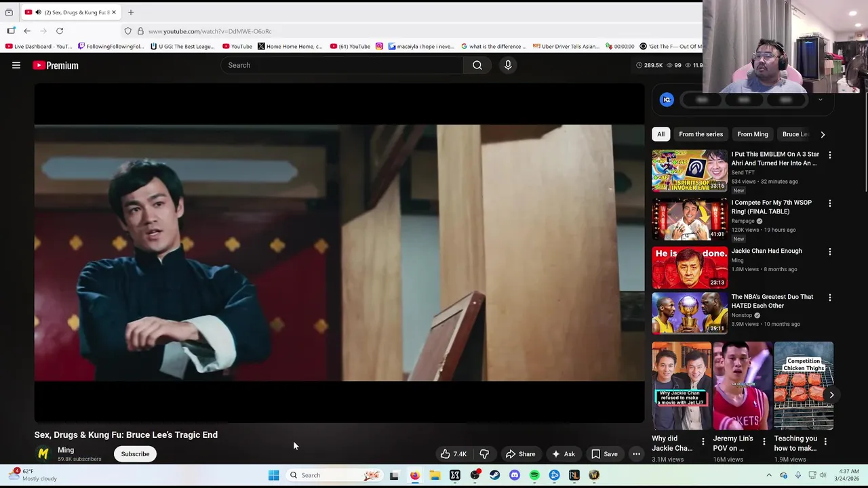The width and height of the screenshot is (868, 488).
Task: Open options for Why did Jackie Chan short
Action: [703, 442]
